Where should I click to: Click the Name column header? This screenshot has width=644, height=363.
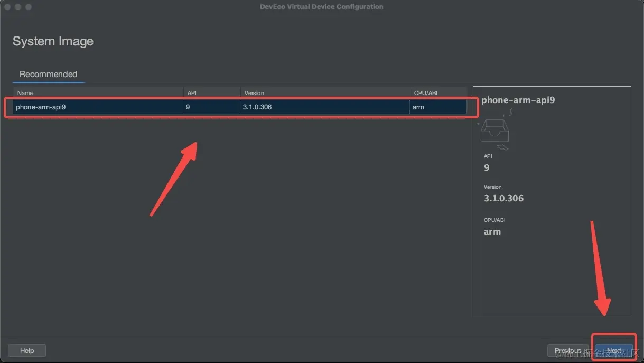(98, 92)
